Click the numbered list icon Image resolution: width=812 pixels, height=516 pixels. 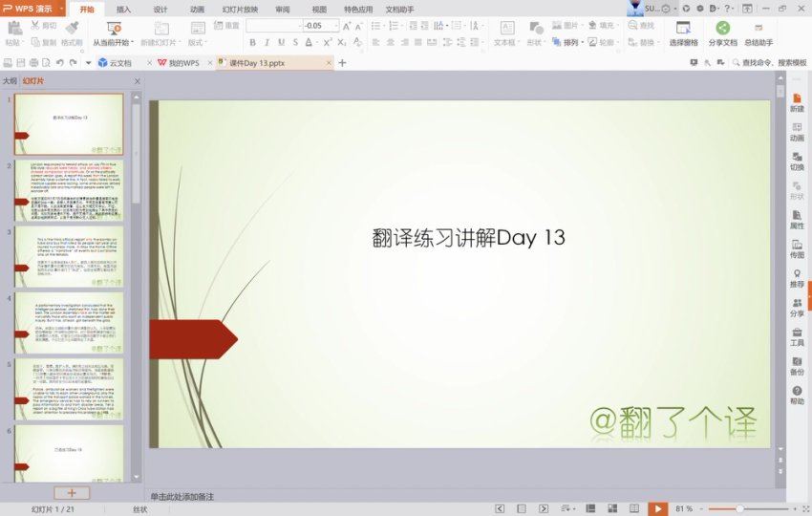(x=394, y=26)
